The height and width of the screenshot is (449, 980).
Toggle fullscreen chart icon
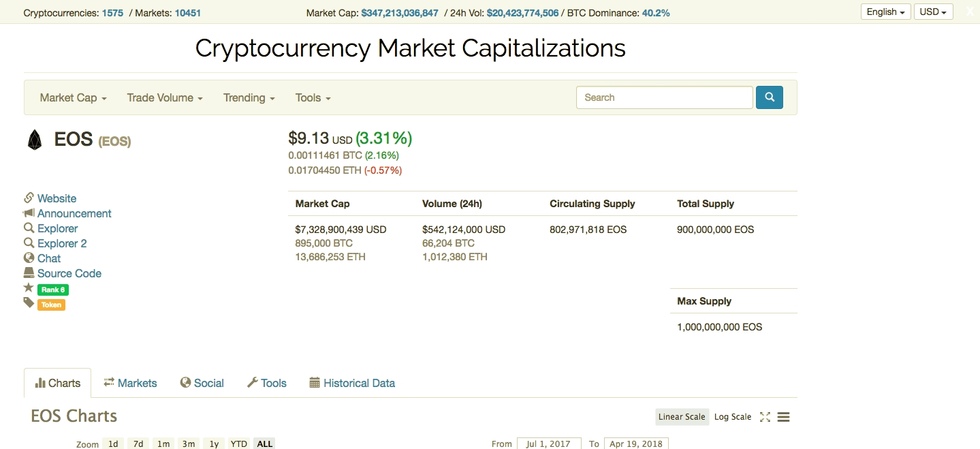[x=765, y=417]
